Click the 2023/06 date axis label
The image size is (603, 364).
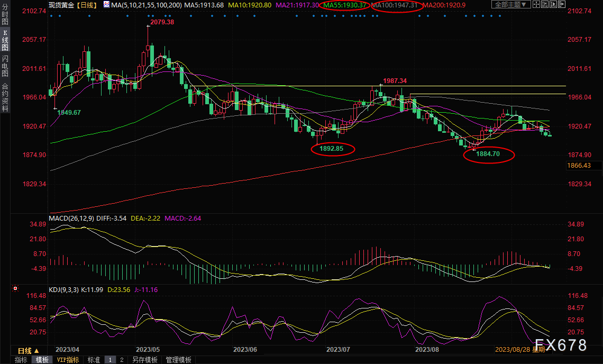245,349
